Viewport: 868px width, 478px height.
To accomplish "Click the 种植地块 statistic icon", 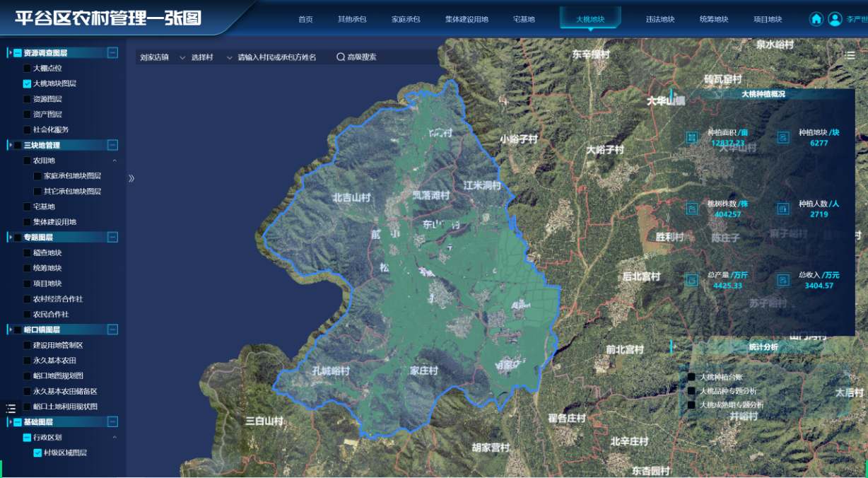I will (783, 137).
